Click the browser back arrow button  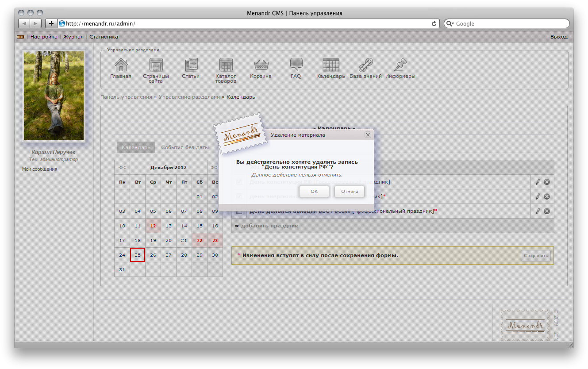click(x=24, y=23)
